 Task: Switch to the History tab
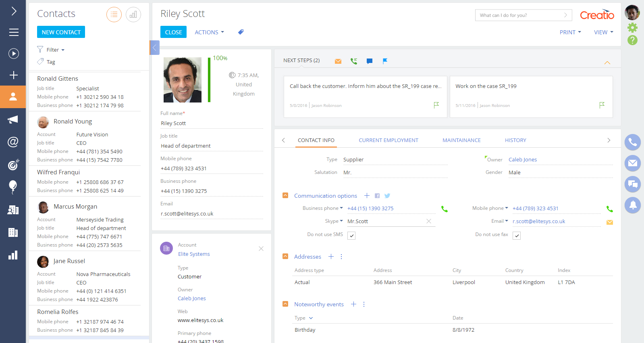pos(515,140)
